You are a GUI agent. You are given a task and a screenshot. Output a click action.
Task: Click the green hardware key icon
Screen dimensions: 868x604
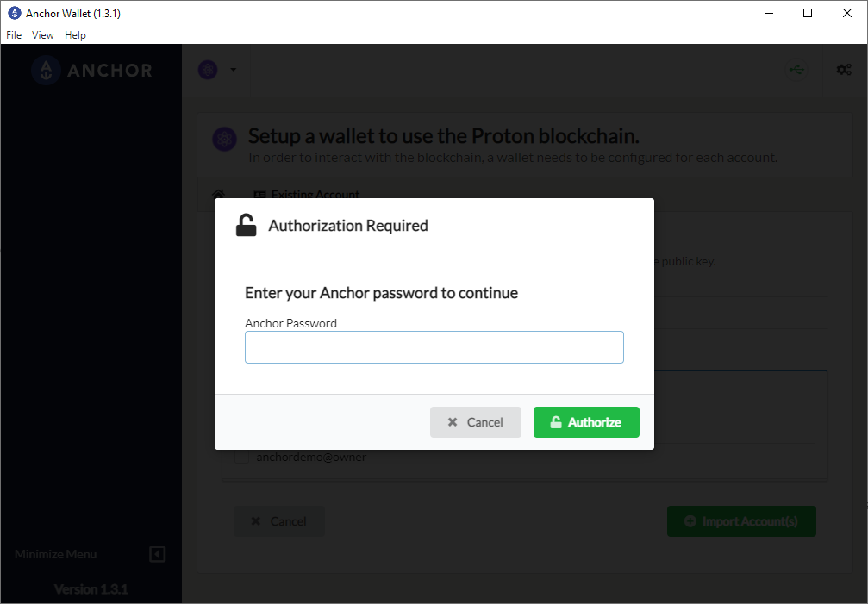point(796,69)
